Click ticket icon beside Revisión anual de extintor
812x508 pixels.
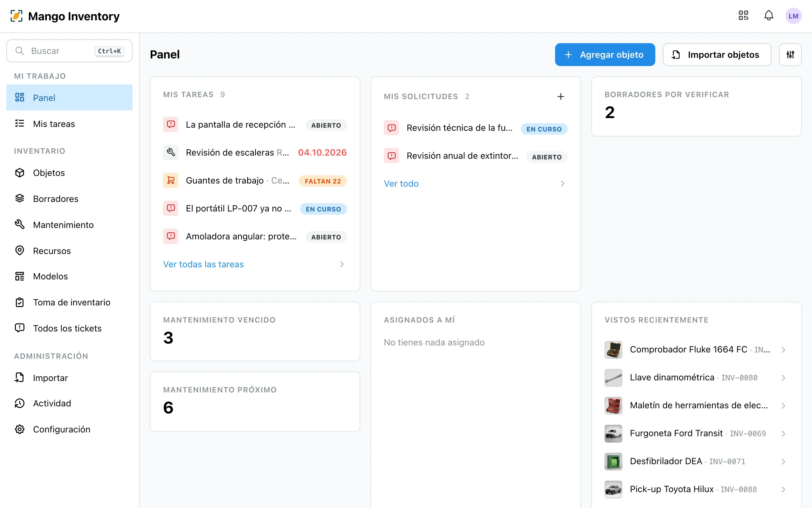pyautogui.click(x=392, y=156)
